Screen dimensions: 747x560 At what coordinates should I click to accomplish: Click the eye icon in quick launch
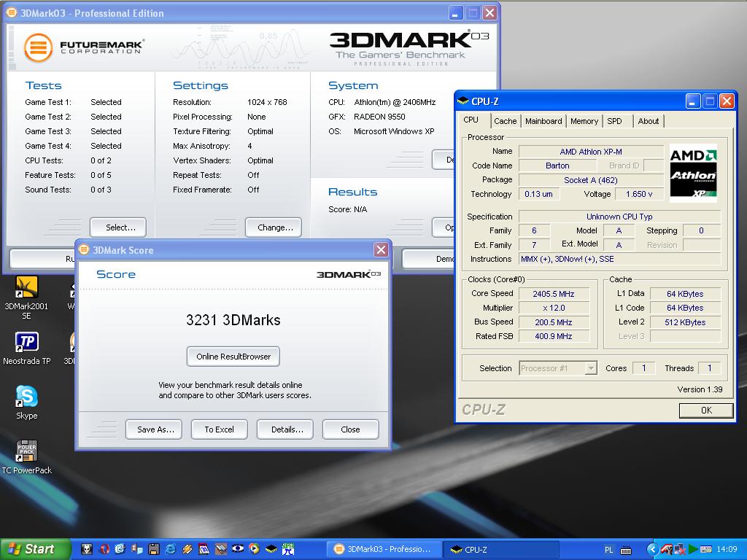point(239,549)
